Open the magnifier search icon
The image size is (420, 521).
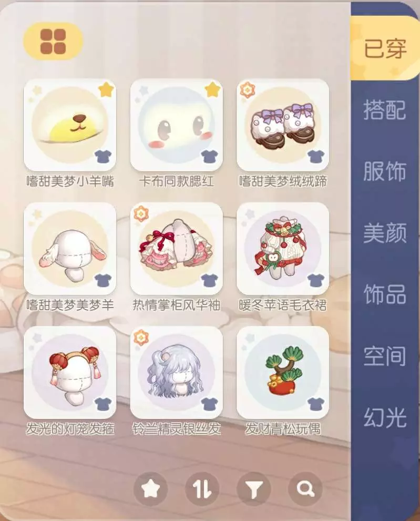(x=305, y=488)
